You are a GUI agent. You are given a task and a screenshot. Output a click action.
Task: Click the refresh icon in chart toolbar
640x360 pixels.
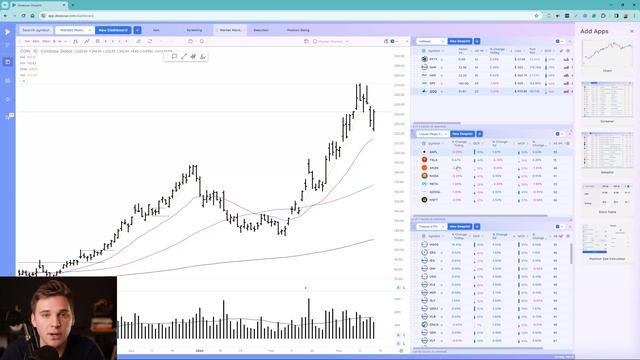click(x=149, y=41)
